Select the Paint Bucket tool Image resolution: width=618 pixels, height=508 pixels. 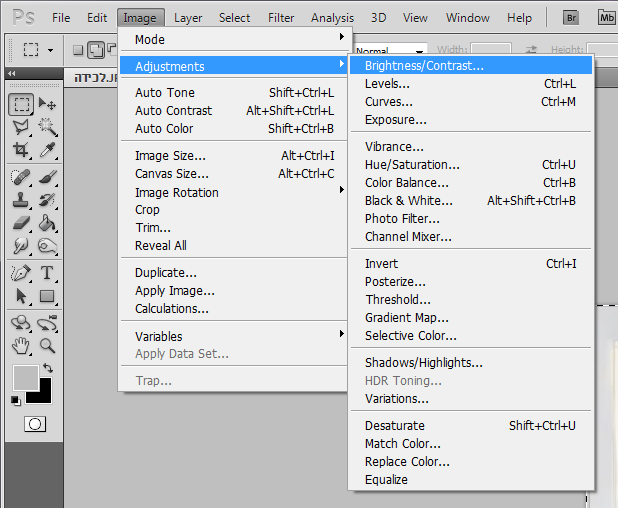point(47,223)
